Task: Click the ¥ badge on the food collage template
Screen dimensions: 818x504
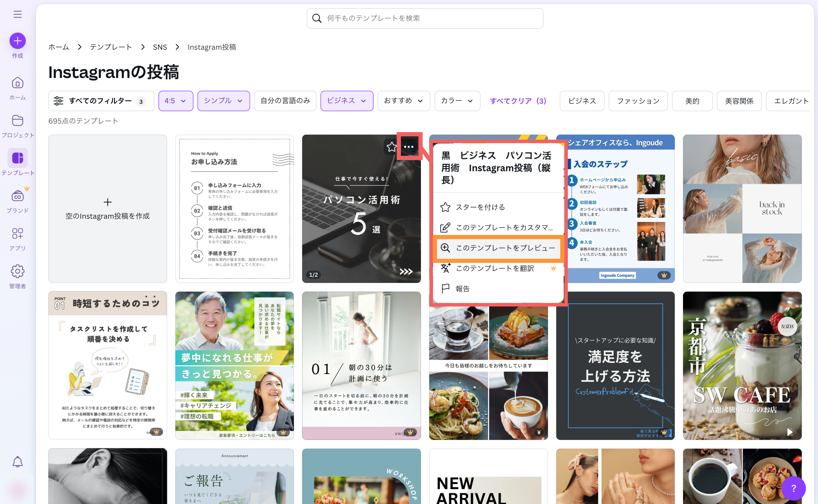Action: (539, 432)
